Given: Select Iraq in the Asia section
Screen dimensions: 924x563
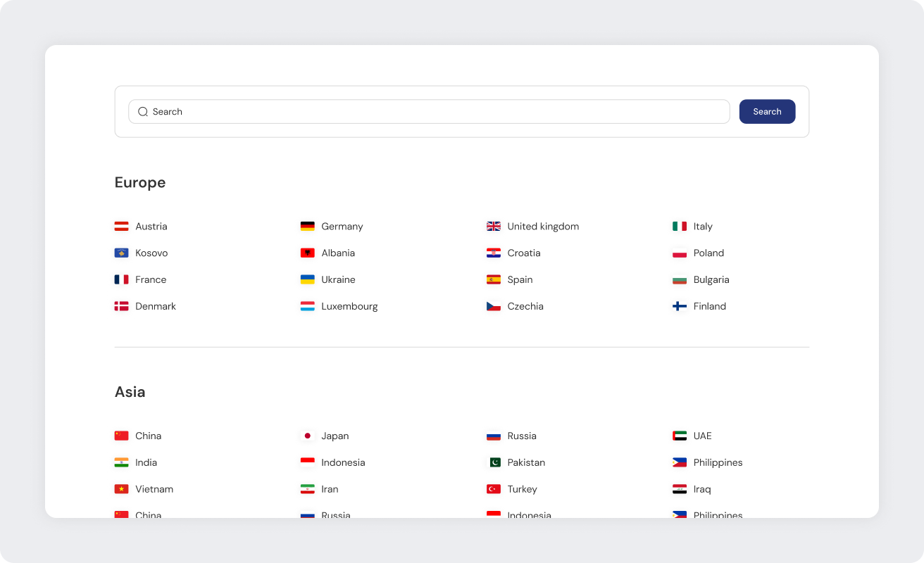Looking at the screenshot, I should click(x=701, y=490).
